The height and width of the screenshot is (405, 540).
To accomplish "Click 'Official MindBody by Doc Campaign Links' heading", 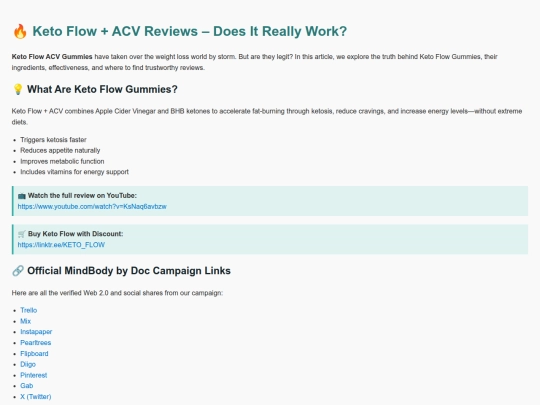I will click(129, 271).
